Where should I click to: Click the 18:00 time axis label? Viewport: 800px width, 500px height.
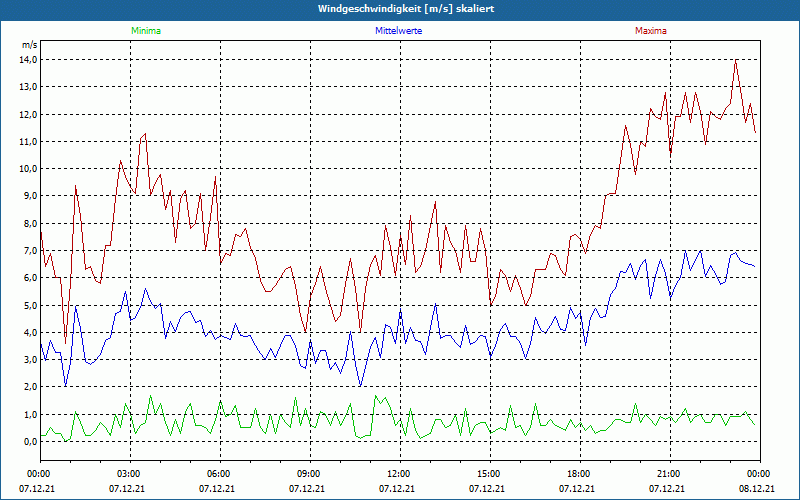tap(579, 474)
